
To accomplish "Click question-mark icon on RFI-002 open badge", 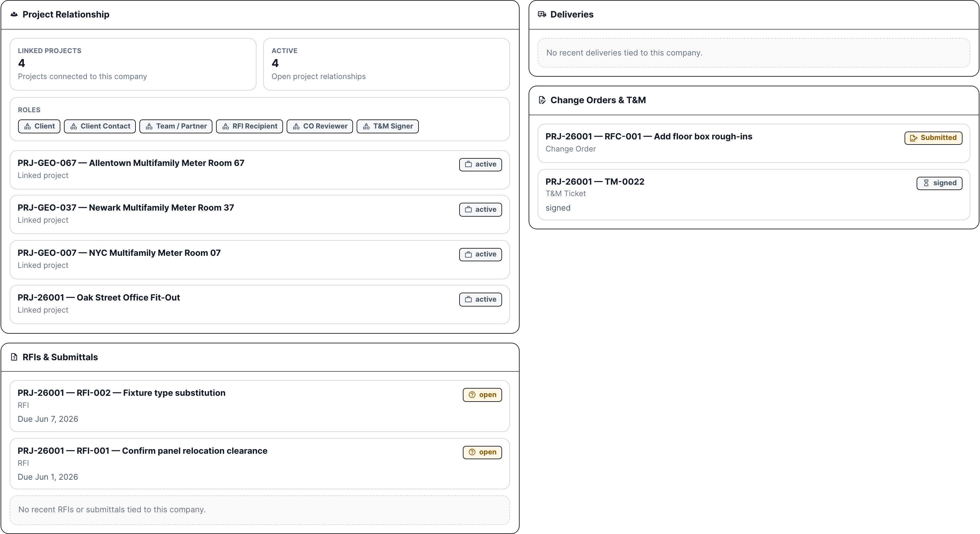I will [x=472, y=395].
